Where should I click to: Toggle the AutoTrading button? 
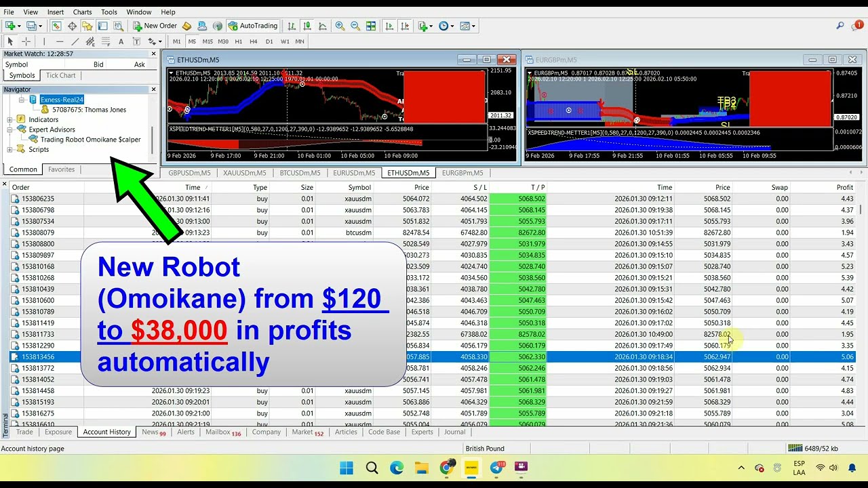(252, 26)
